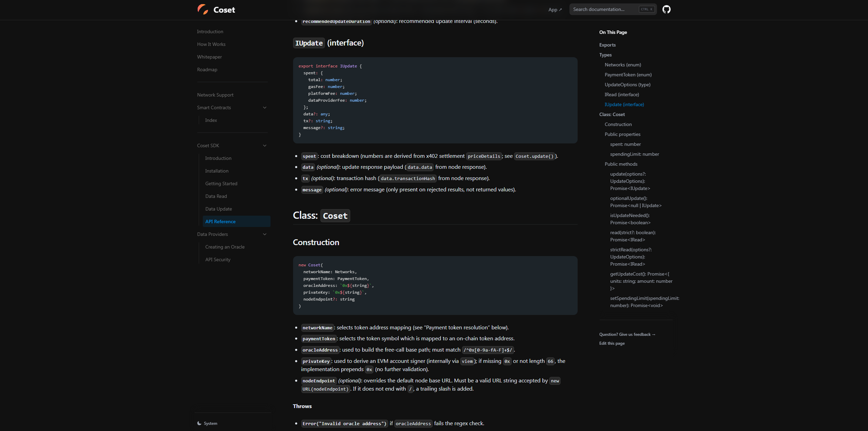Image resolution: width=868 pixels, height=431 pixels.
Task: Click the moon icon beside System
Action: 199,423
